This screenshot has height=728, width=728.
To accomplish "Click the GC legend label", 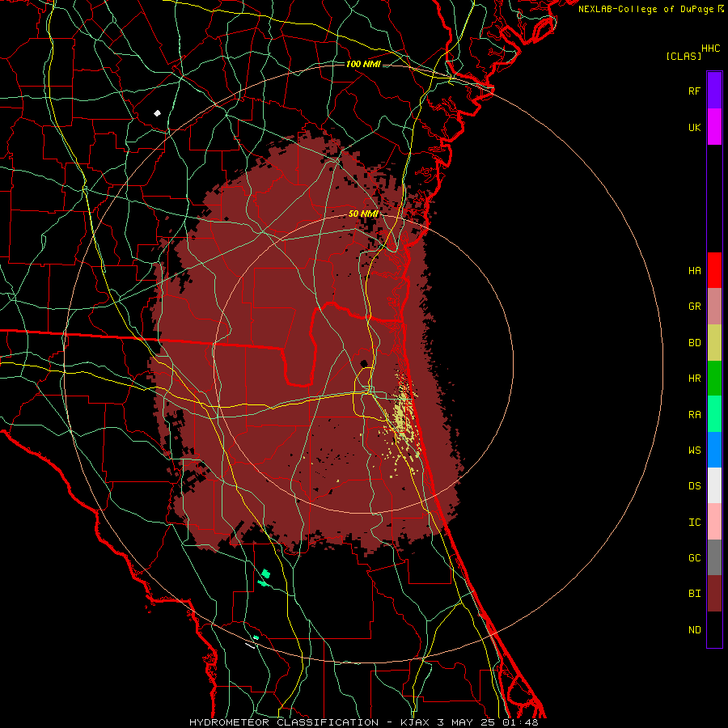I will 694,558.
